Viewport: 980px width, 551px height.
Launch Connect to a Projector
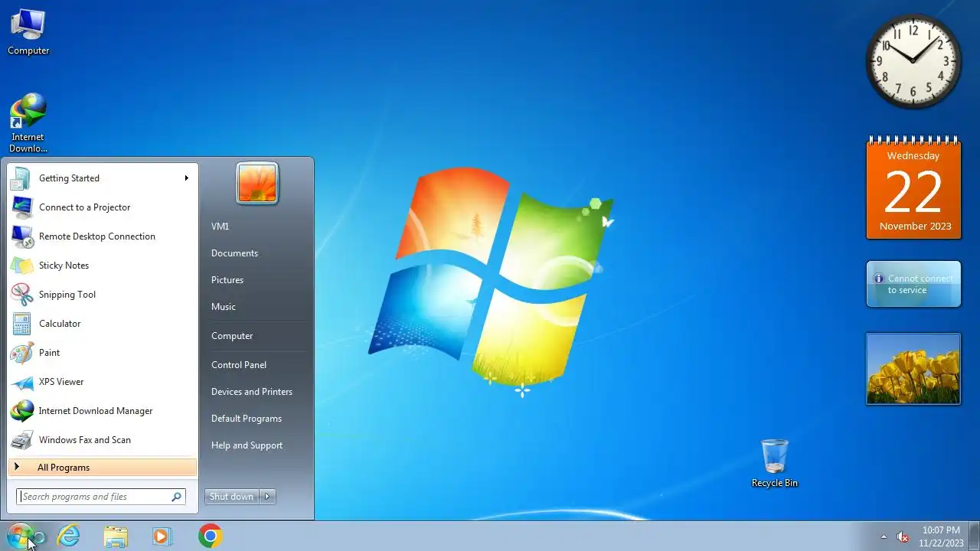point(103,207)
